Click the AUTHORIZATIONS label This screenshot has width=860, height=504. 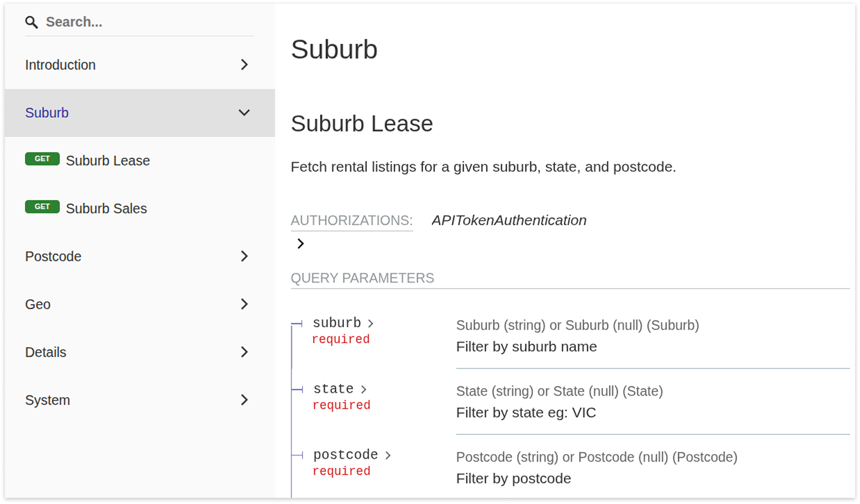(x=351, y=221)
